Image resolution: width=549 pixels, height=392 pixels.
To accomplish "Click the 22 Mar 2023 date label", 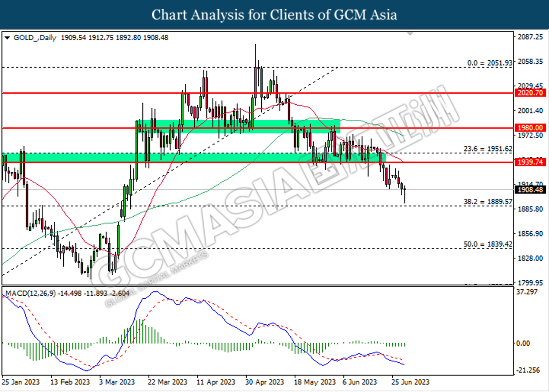I will 167,382.
